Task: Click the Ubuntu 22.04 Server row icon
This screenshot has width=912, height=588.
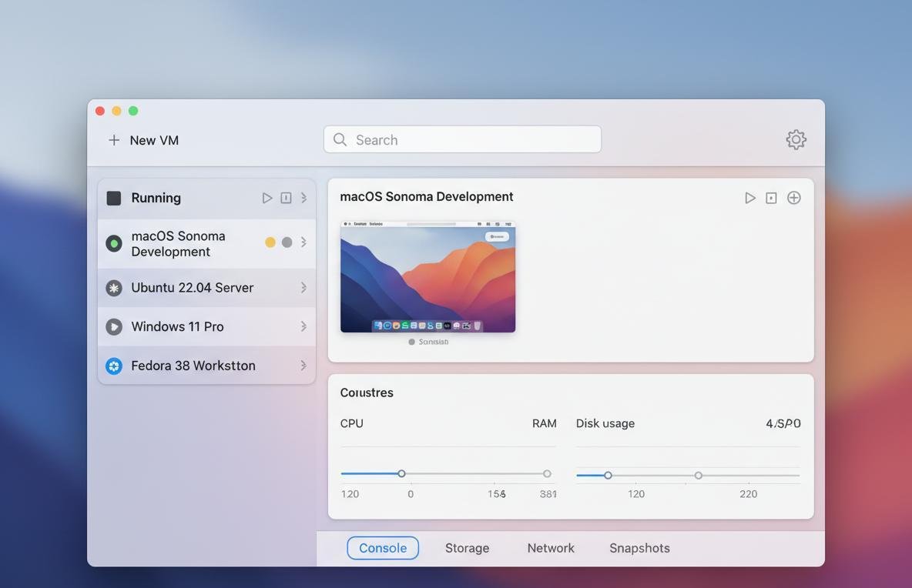Action: (114, 288)
